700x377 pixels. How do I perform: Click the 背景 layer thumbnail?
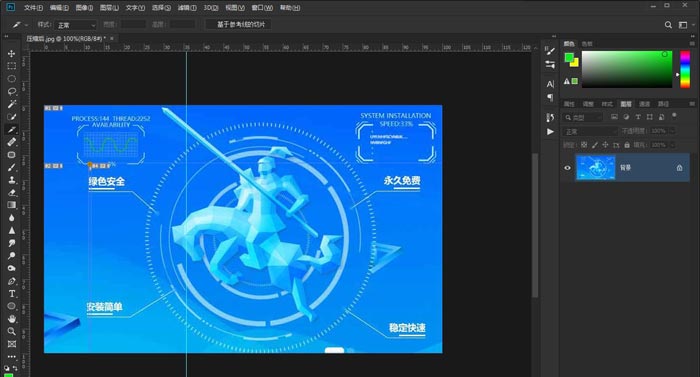coord(596,168)
